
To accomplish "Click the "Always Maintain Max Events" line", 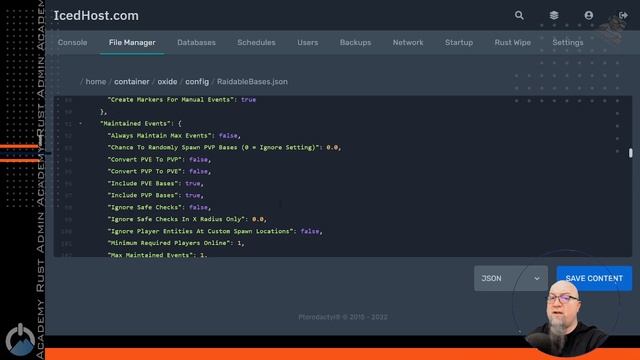I will [x=174, y=136].
